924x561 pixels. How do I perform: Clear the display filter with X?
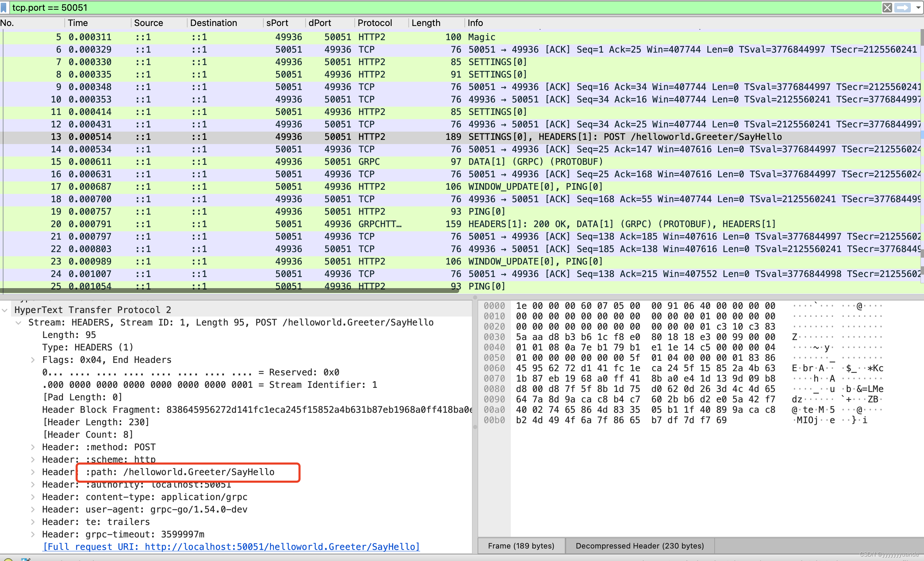pyautogui.click(x=887, y=8)
